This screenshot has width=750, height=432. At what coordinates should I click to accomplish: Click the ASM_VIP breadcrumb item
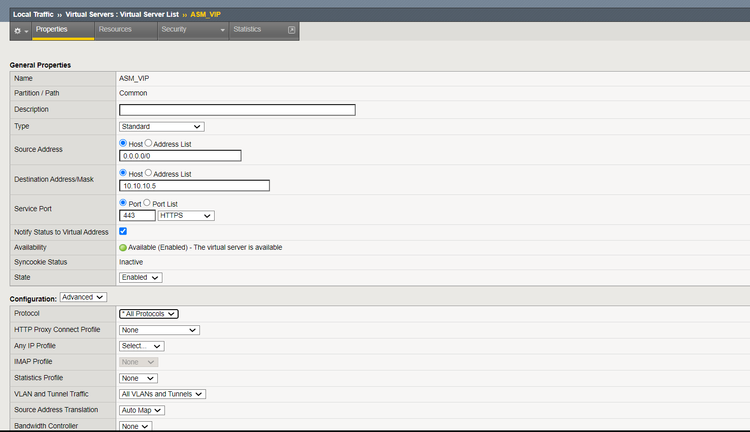pyautogui.click(x=206, y=14)
